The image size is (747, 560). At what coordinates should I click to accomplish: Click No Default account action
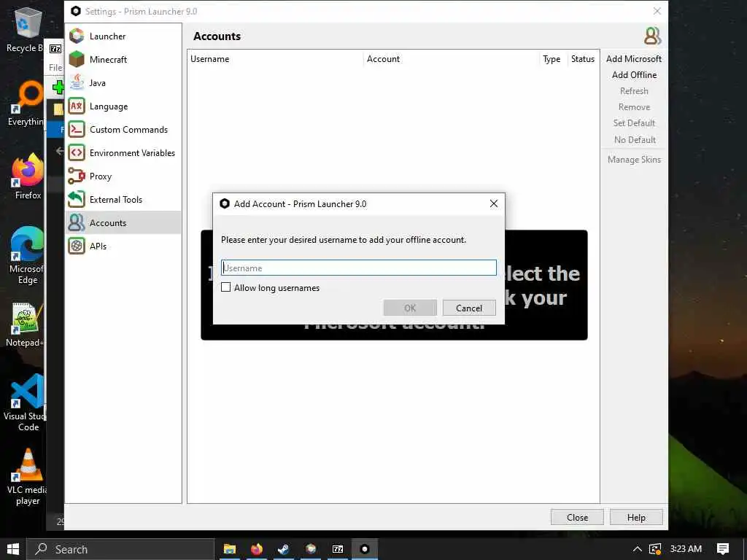tap(634, 139)
